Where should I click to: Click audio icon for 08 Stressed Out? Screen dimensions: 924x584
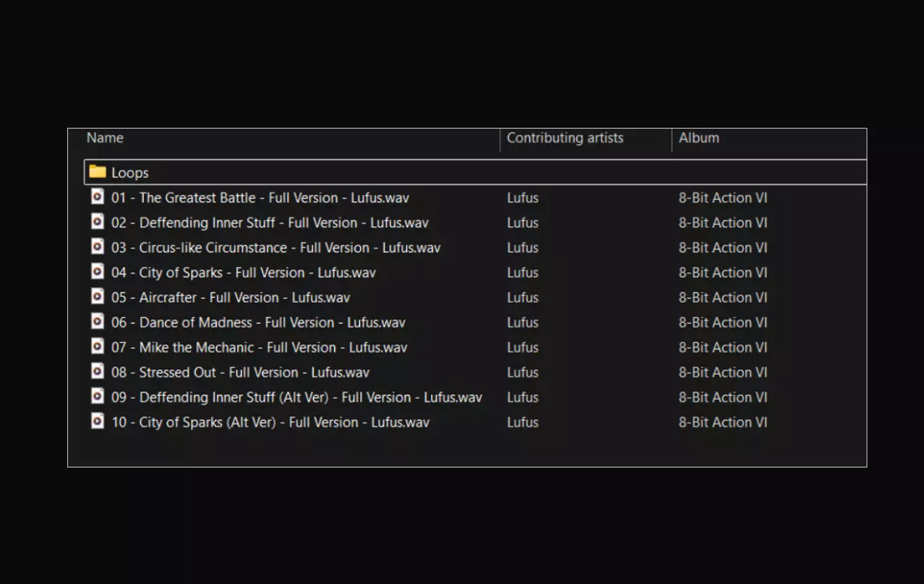pos(97,370)
